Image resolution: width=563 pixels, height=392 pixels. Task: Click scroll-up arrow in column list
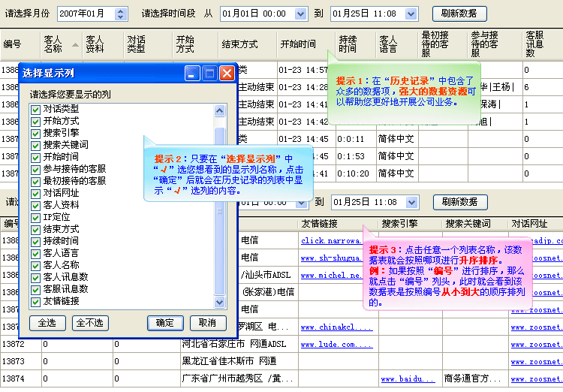tap(220, 110)
